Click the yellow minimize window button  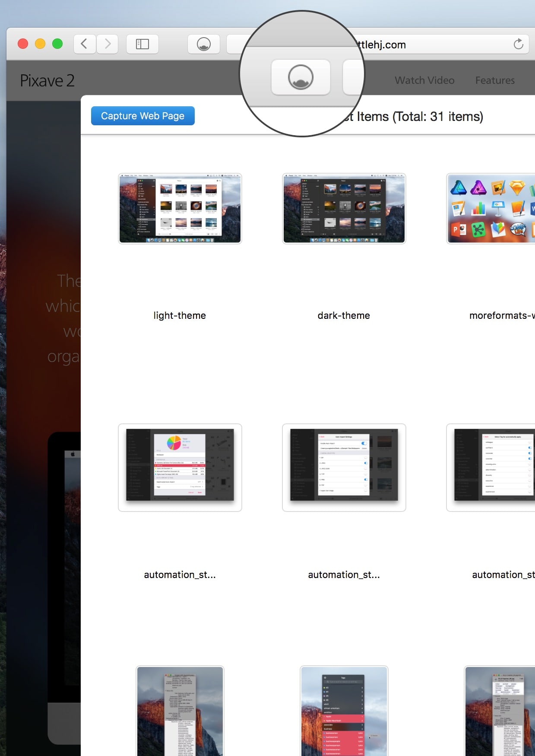[x=40, y=44]
